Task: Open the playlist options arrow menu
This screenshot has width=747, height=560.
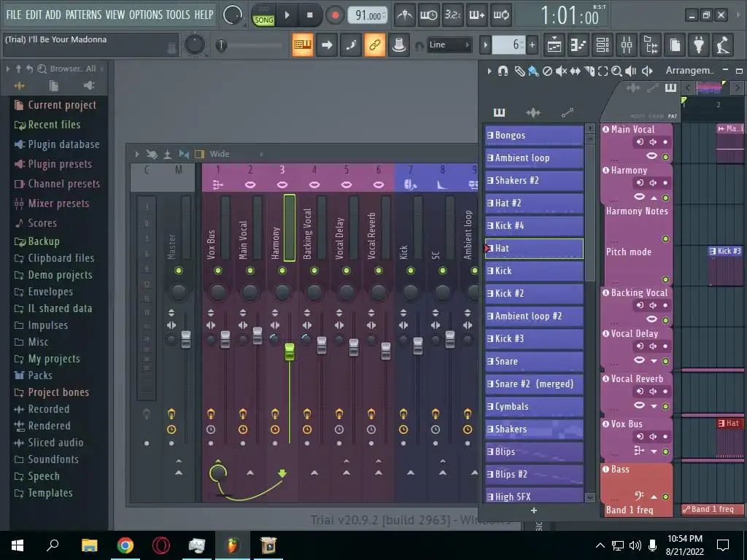Action: tap(489, 71)
